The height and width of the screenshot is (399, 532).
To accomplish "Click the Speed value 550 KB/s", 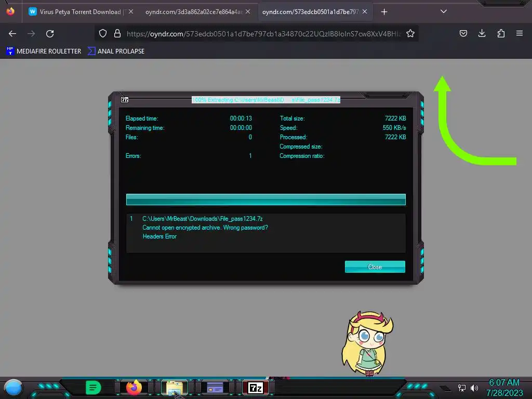I will click(x=394, y=128).
